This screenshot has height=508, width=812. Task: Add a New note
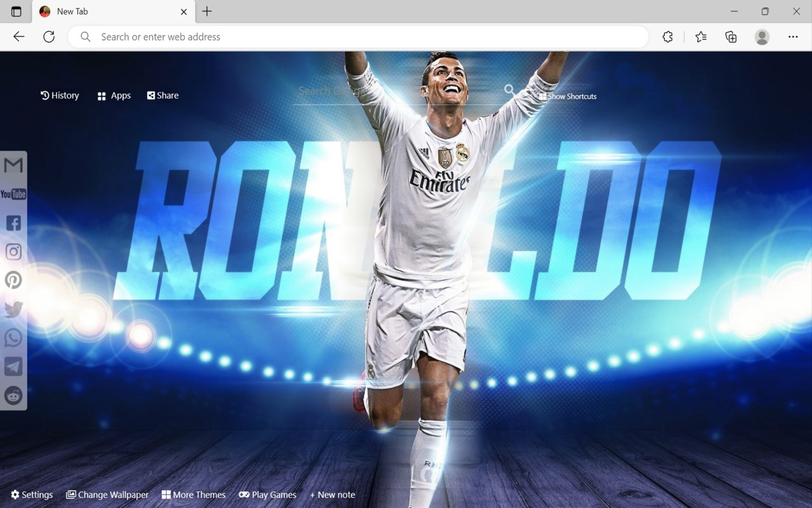tap(332, 495)
